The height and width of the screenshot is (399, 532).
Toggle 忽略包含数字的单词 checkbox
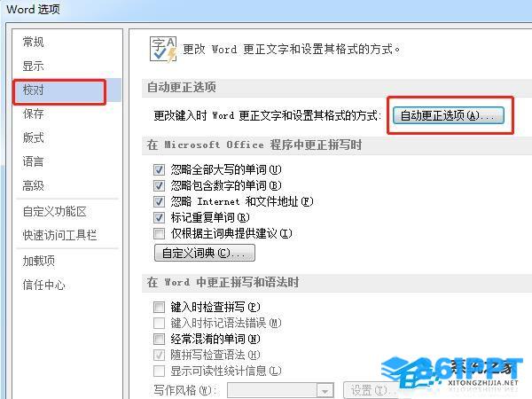[x=159, y=185]
